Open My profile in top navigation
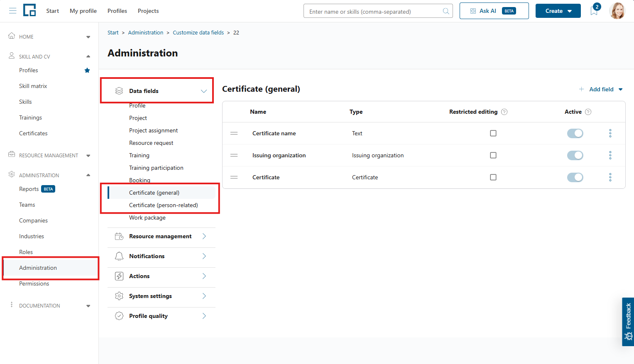 (83, 11)
